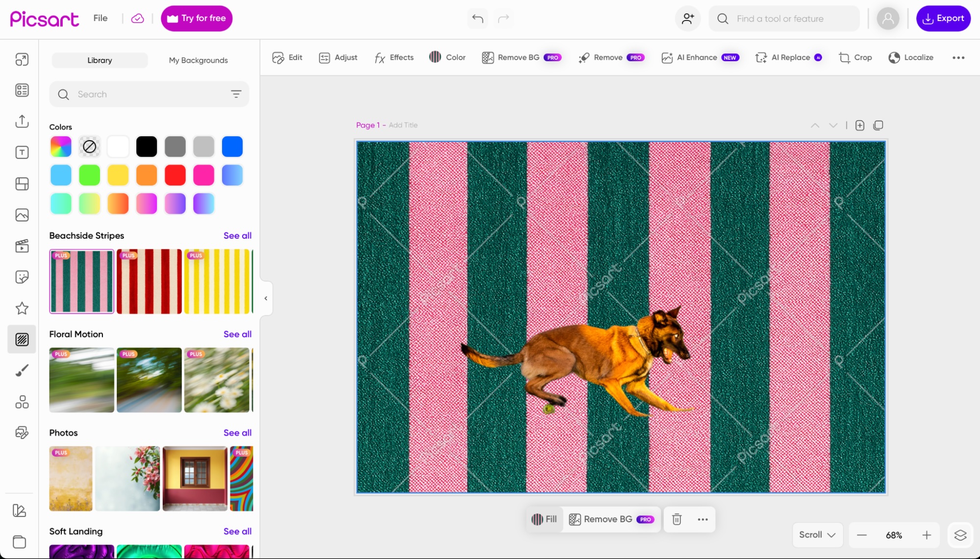Open the Scroll mode dropdown

coord(817,535)
